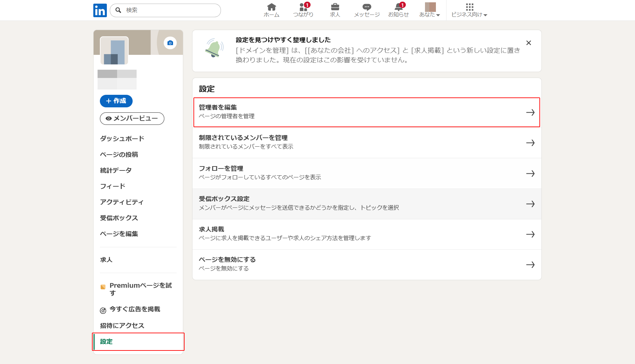Select 'ダッシュボード' in sidebar
The image size is (635, 364).
[122, 139]
